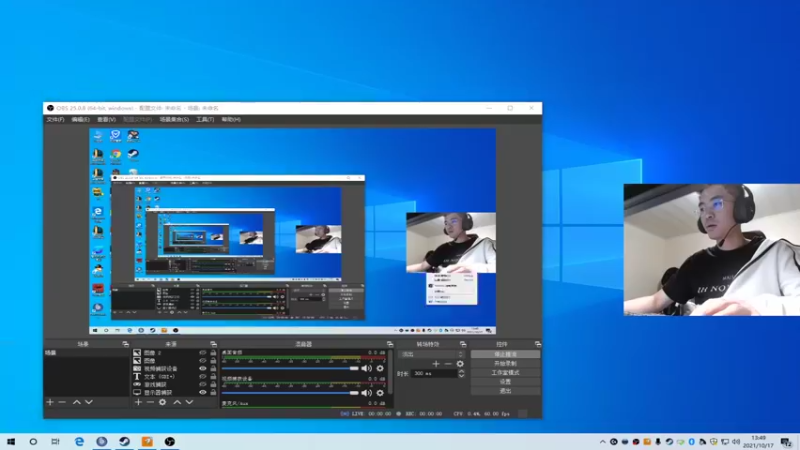This screenshot has height=450, width=800.
Task: Click the Steam icon in taskbar
Action: tap(124, 441)
